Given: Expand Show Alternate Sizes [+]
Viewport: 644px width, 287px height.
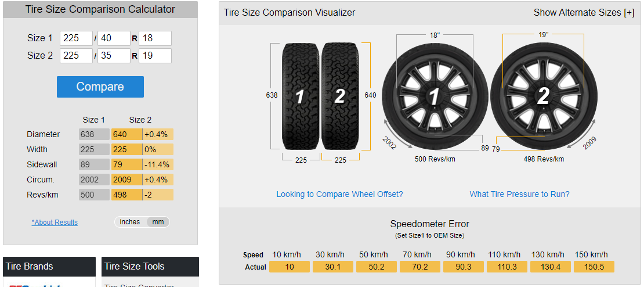Looking at the screenshot, I should (x=584, y=13).
